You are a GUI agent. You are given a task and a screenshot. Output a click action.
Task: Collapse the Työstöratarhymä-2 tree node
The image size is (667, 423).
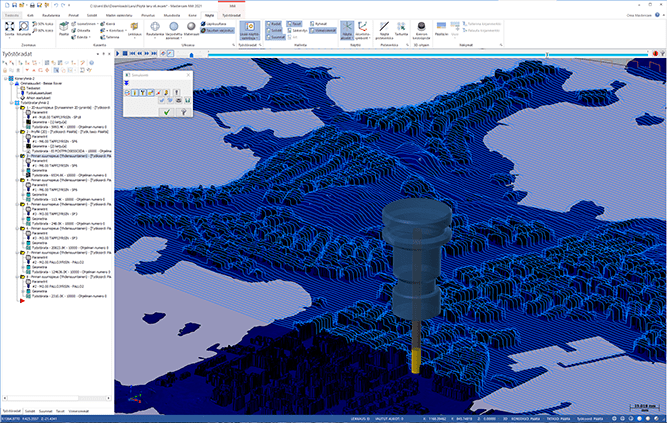coord(11,103)
